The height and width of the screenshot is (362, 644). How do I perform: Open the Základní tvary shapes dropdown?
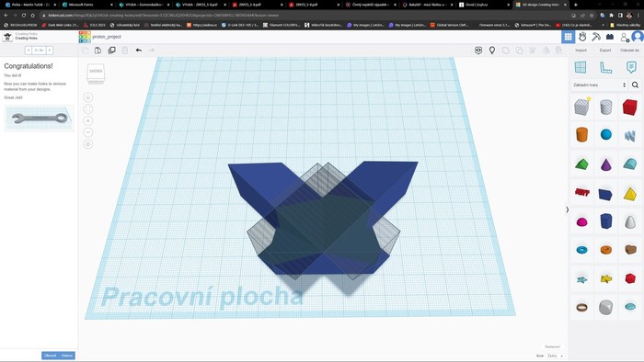[x=599, y=85]
